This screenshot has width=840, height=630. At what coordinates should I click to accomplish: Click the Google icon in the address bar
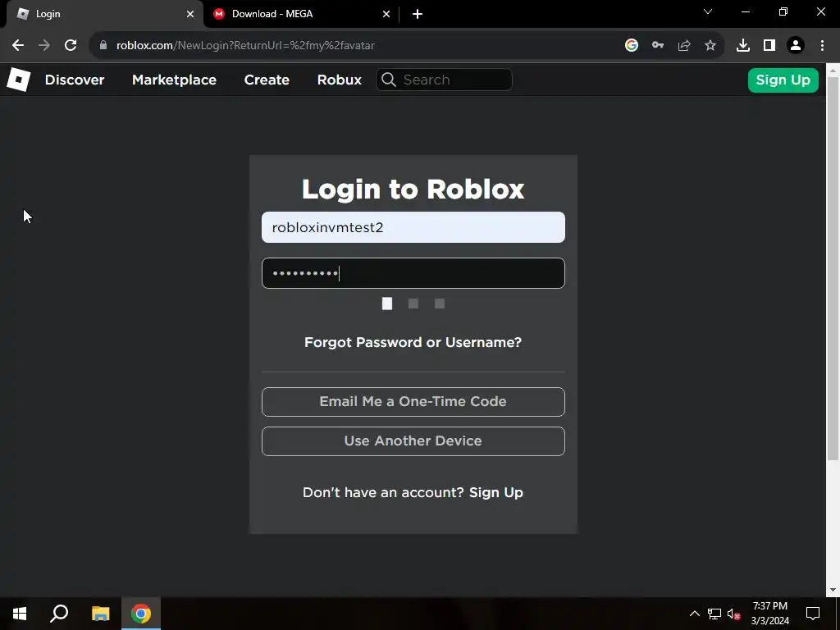[632, 46]
